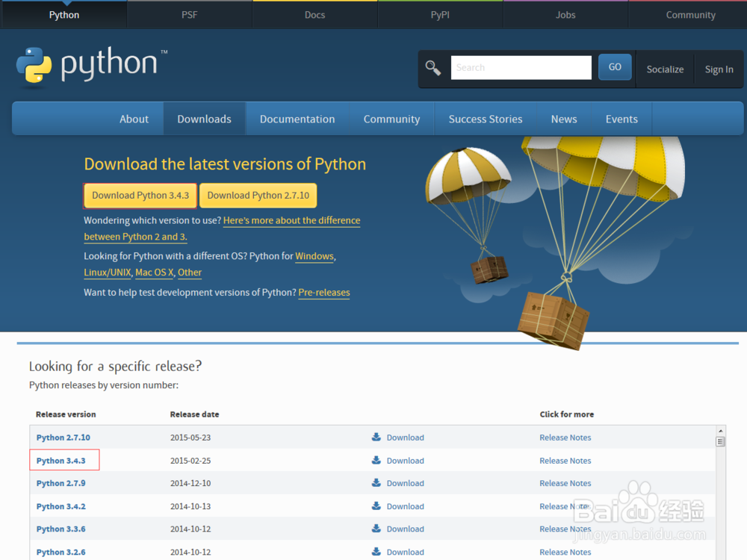The width and height of the screenshot is (747, 560).
Task: Click the Download Python 2.7.10 button
Action: [x=258, y=196]
